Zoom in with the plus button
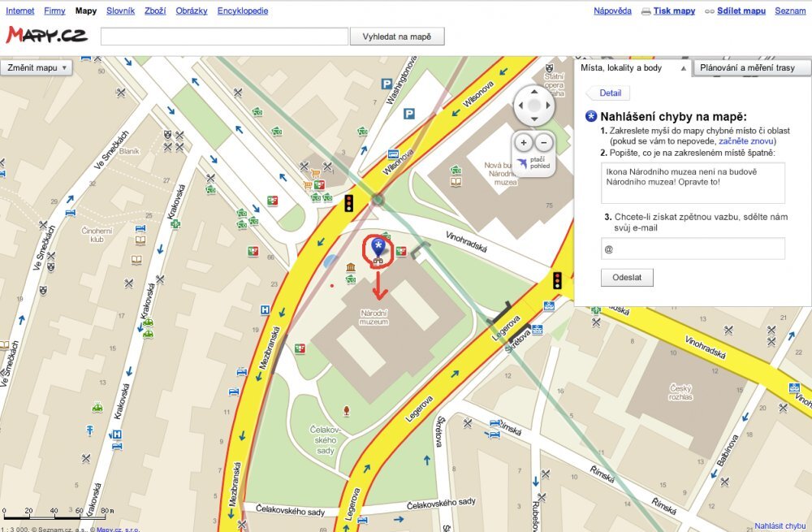This screenshot has height=532, width=812. (x=523, y=142)
